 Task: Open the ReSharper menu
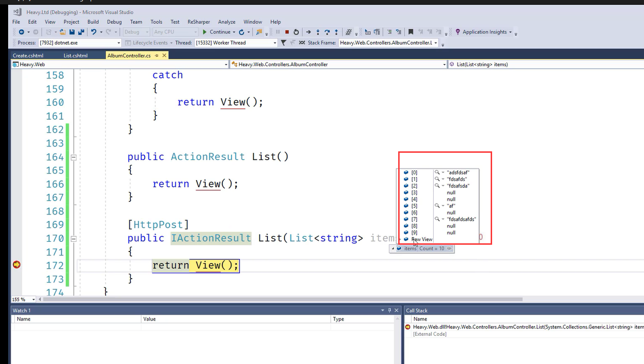coord(198,22)
